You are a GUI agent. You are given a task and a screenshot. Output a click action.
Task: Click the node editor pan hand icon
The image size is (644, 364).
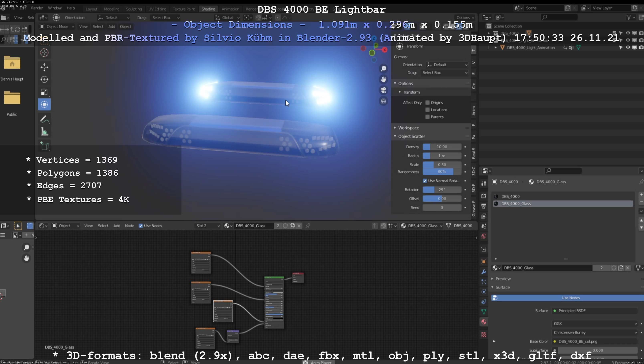(x=26, y=258)
